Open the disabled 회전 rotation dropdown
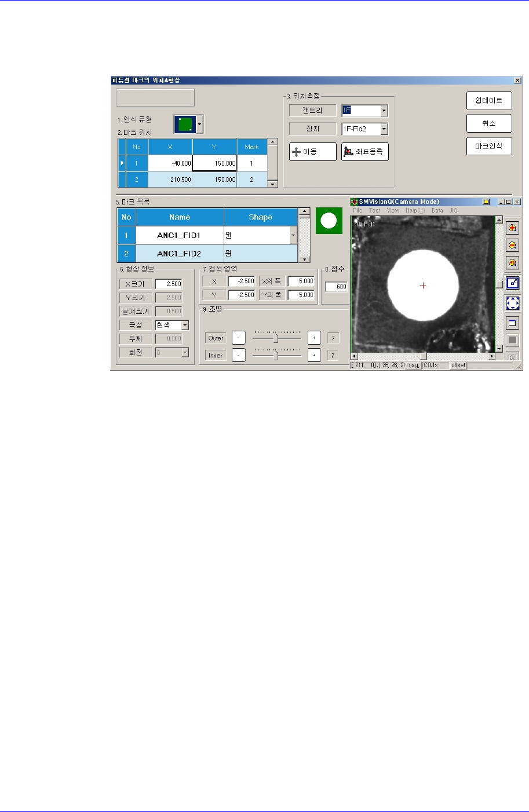The width and height of the screenshot is (529, 812). (185, 352)
